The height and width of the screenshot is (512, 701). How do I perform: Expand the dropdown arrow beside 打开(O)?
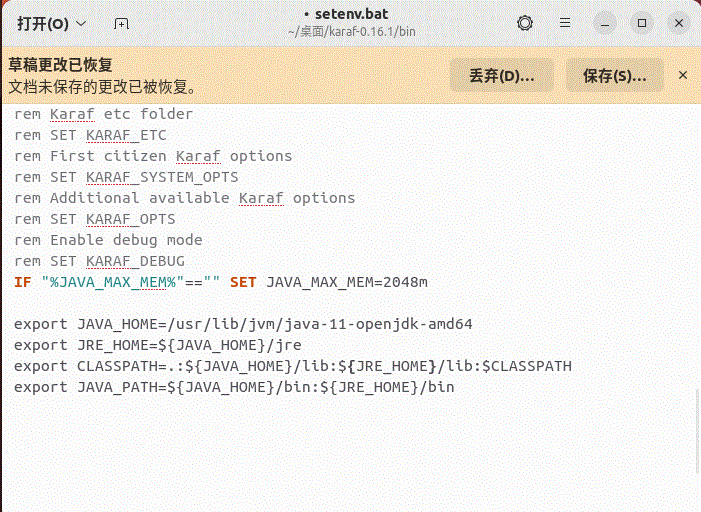[x=81, y=24]
